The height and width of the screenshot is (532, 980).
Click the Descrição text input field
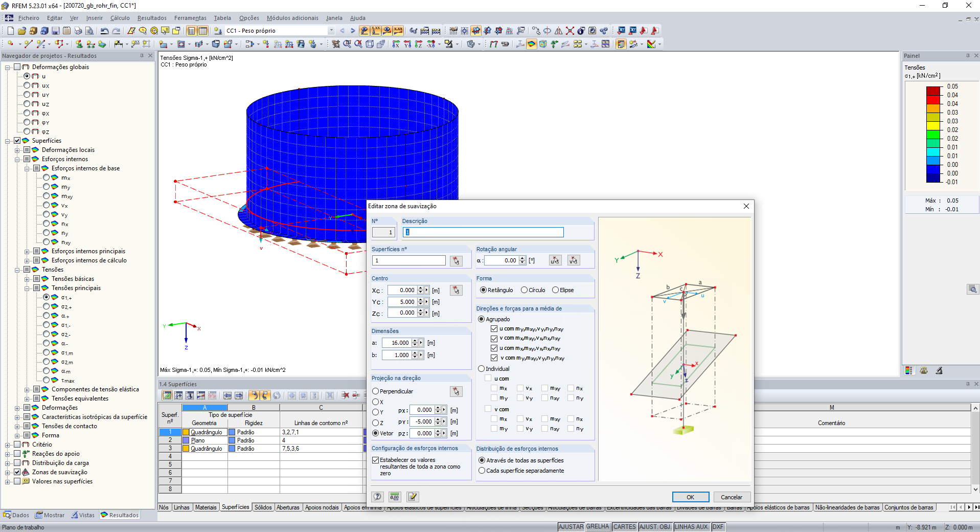[483, 232]
